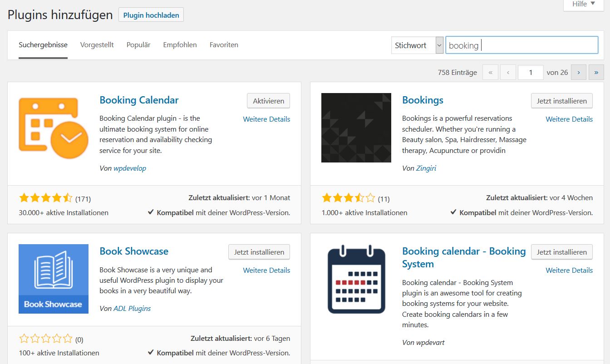Click the plugin search input field
Screen dimensions: 610x364
pyautogui.click(x=522, y=45)
